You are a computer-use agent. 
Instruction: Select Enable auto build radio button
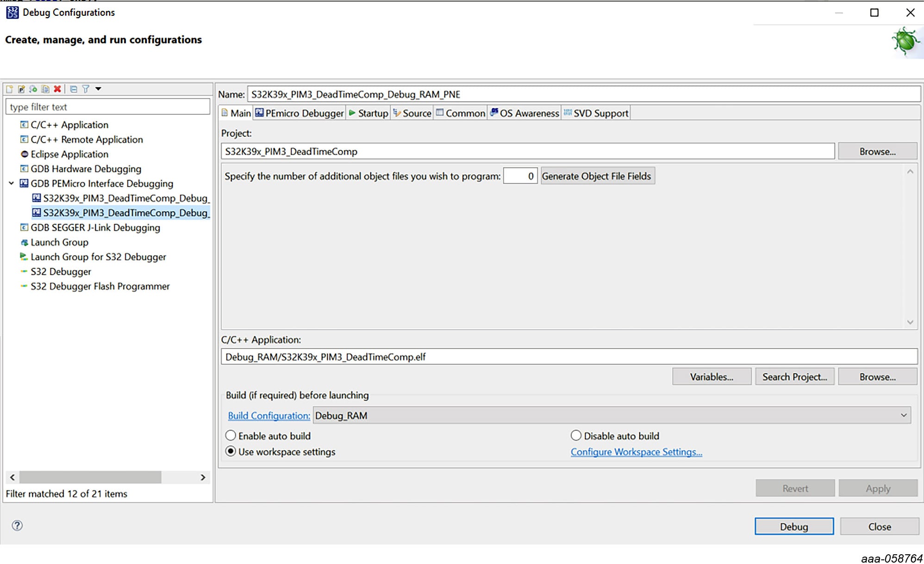pos(231,435)
